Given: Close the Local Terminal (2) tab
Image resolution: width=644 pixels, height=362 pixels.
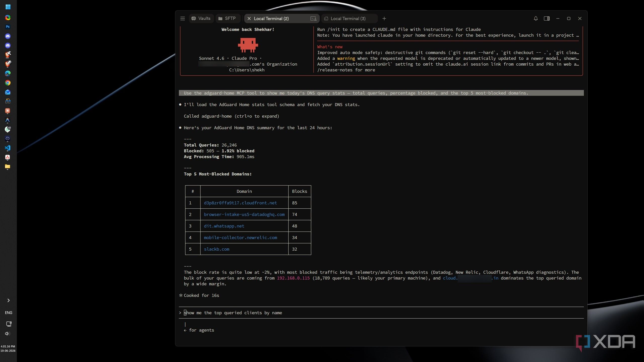Looking at the screenshot, I should point(249,18).
